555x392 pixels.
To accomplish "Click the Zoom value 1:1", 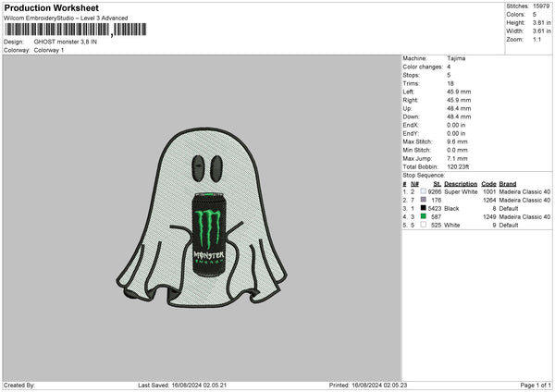I will [536, 40].
